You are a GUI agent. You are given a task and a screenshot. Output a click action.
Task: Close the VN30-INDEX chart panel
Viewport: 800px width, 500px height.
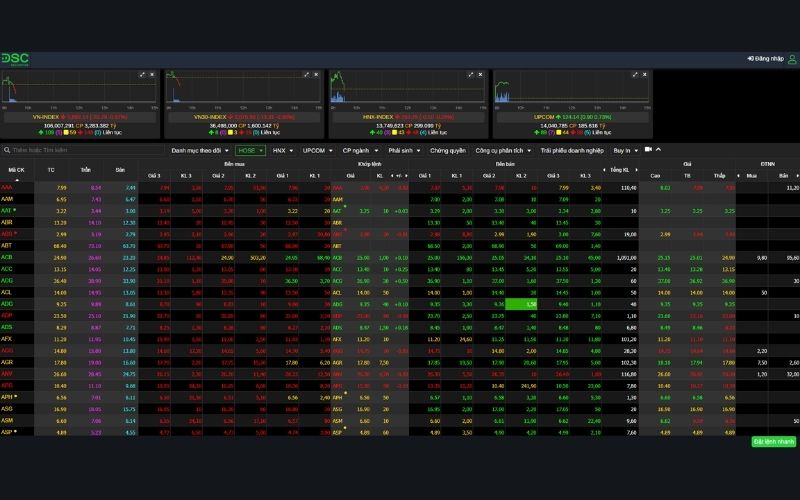316,74
